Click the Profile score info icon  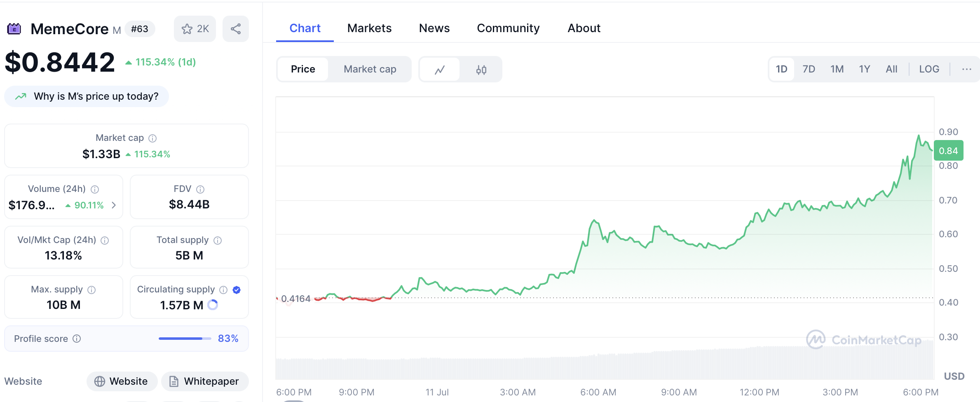pyautogui.click(x=77, y=339)
